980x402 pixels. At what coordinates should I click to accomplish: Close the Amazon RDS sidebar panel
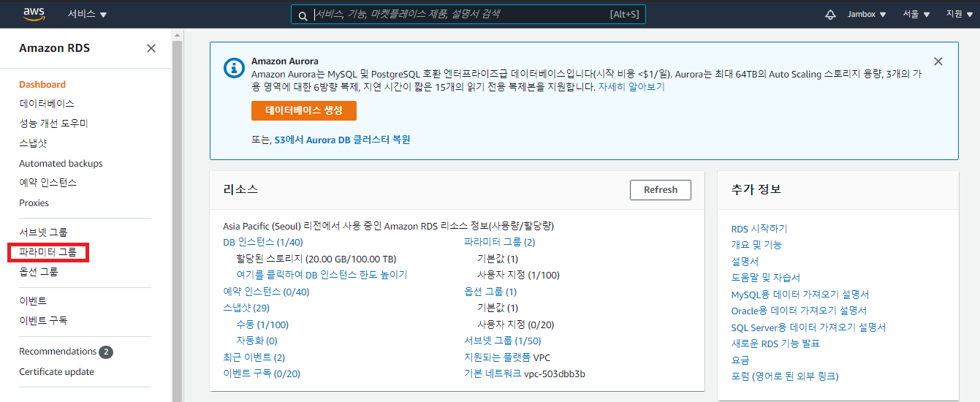tap(151, 48)
